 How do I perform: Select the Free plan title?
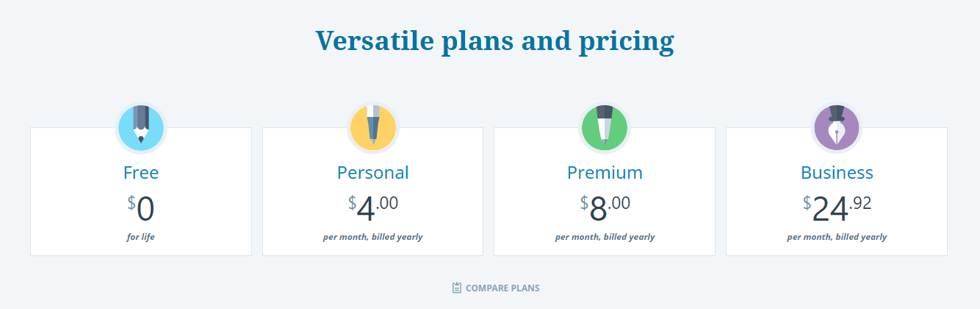[141, 173]
